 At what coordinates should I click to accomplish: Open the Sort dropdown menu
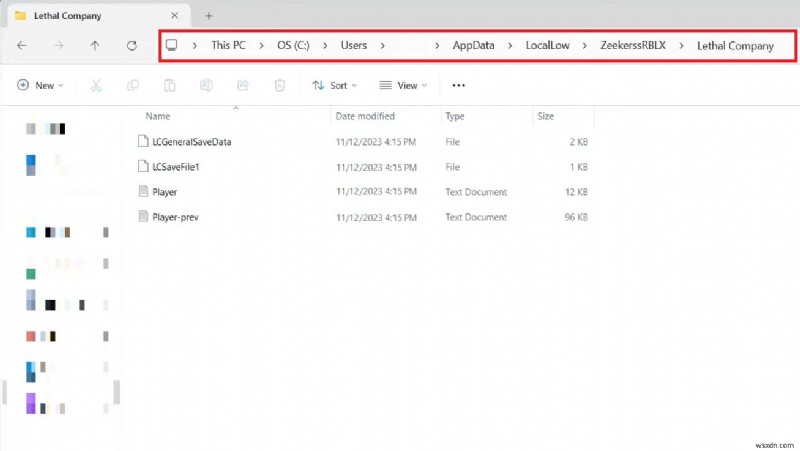[x=335, y=85]
